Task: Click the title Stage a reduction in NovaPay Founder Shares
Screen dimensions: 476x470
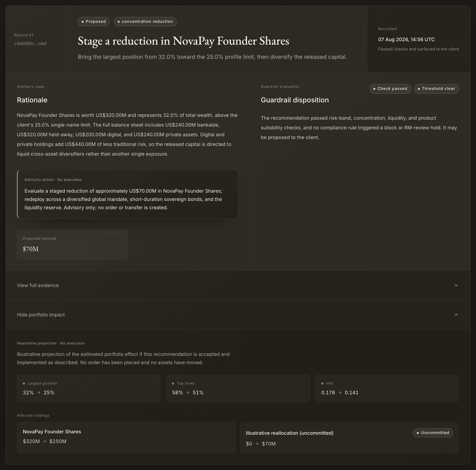Action: pos(184,41)
